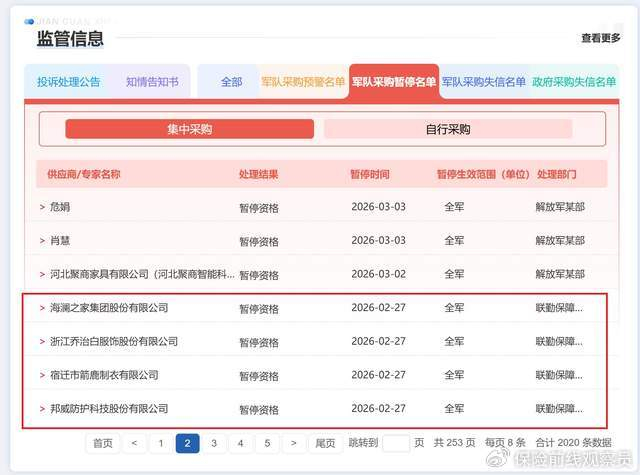Jump to the 尾页 last page

tap(325, 443)
